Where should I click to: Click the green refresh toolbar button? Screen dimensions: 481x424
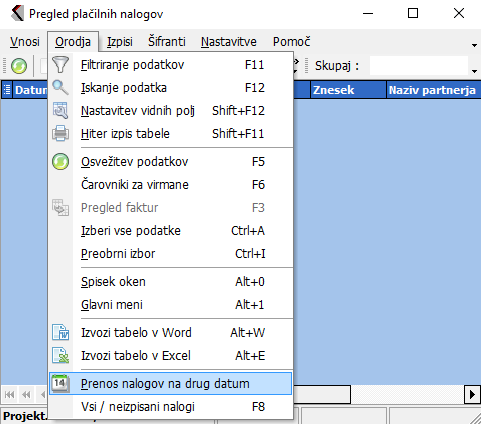coord(19,66)
